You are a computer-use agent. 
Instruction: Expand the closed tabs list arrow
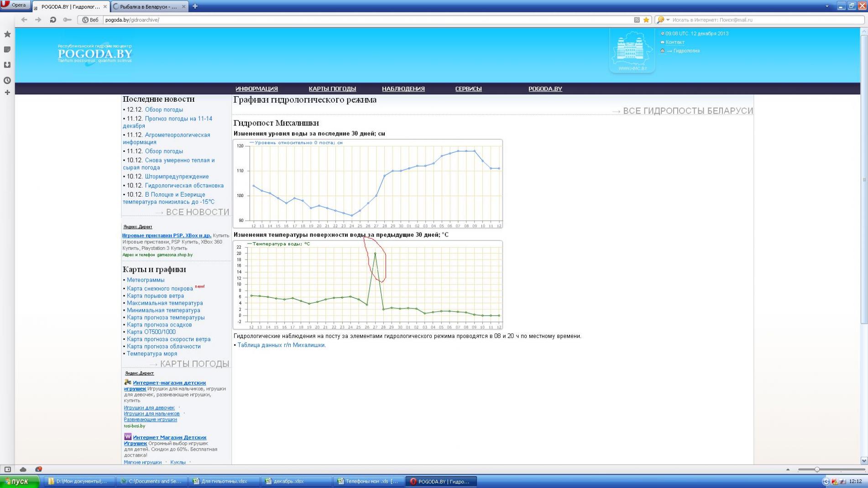827,6
